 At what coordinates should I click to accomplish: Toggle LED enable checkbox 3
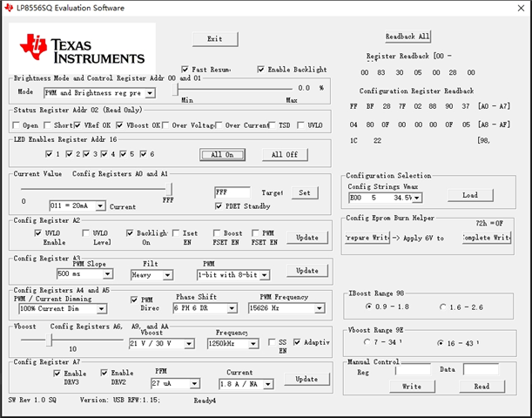coord(87,154)
